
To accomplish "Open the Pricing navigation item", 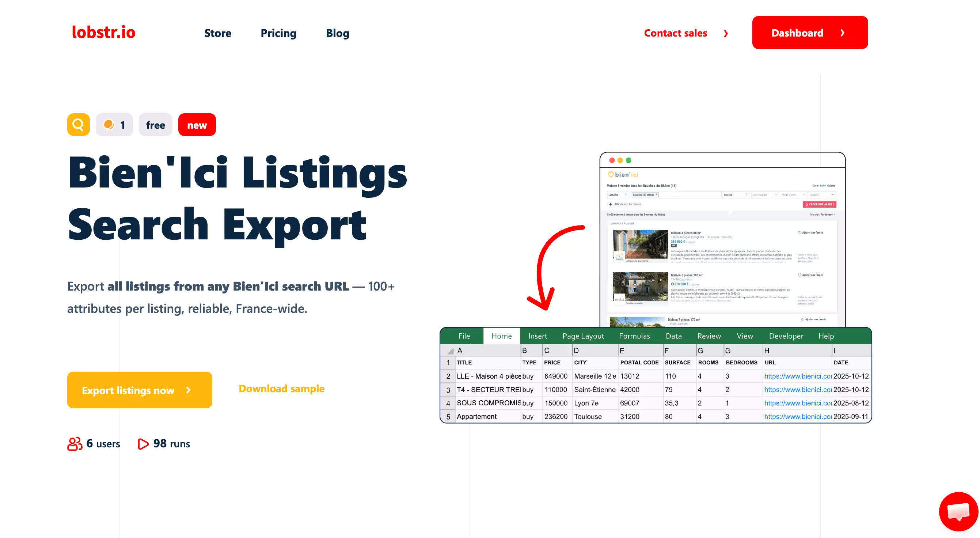I will click(278, 33).
